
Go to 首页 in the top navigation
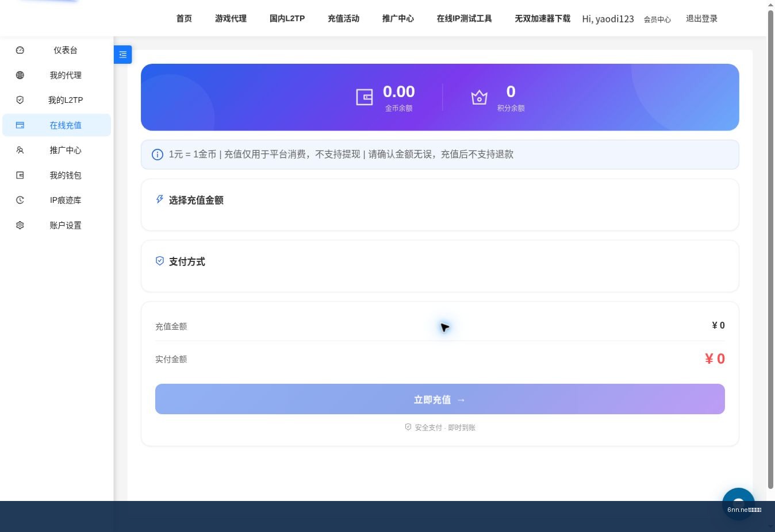click(184, 18)
